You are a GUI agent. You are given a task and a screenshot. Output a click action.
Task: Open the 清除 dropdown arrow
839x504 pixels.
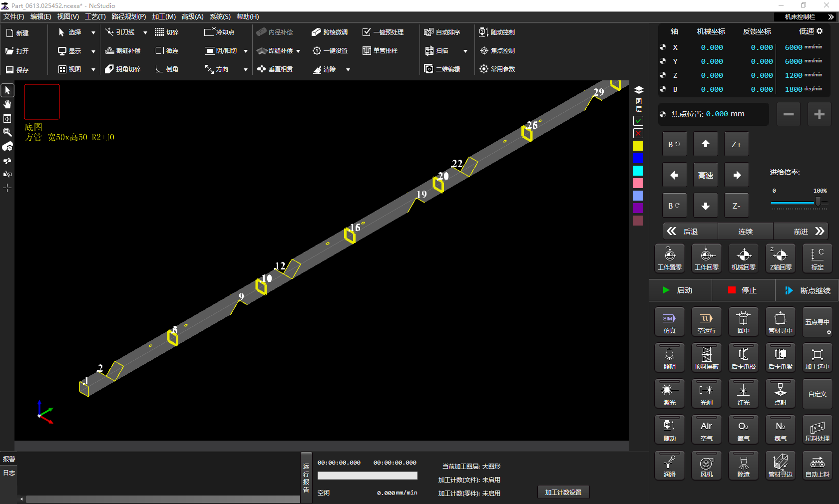click(x=348, y=70)
